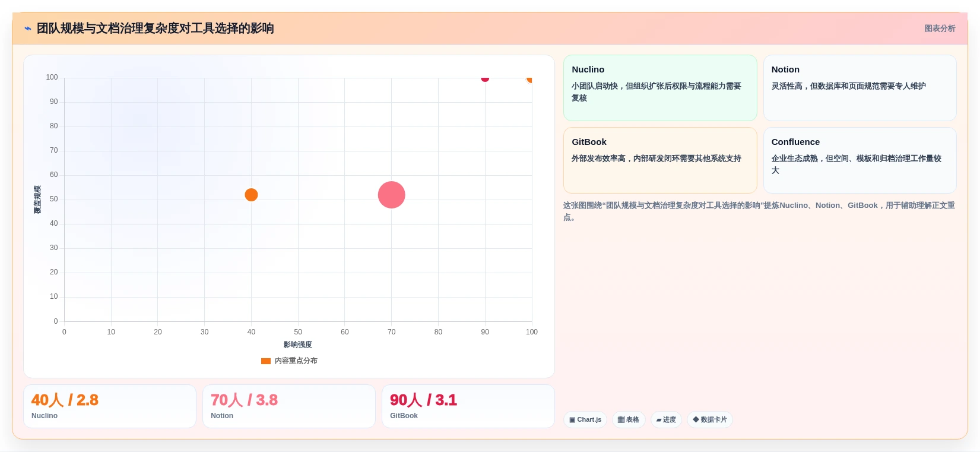Click the red bubble at x=90
This screenshot has width=980, height=452.
coord(485,78)
